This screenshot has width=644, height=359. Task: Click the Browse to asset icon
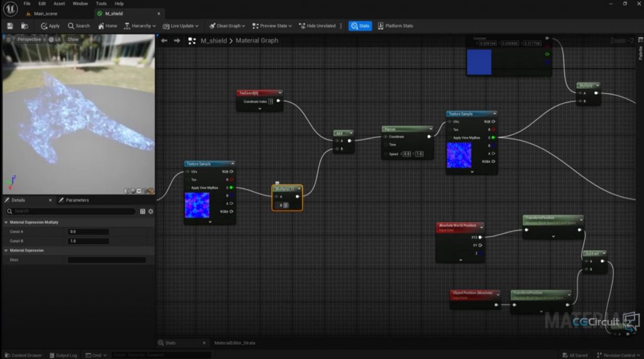click(25, 26)
